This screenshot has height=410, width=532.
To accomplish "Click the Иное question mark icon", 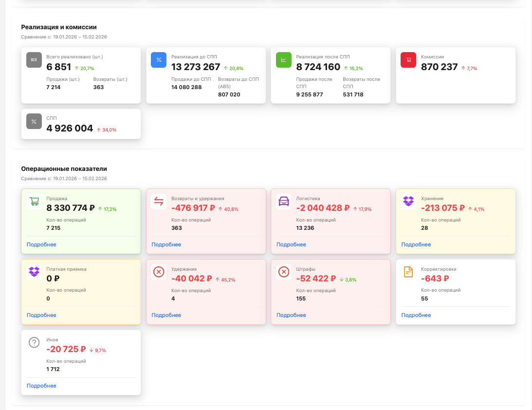I will tap(34, 342).
